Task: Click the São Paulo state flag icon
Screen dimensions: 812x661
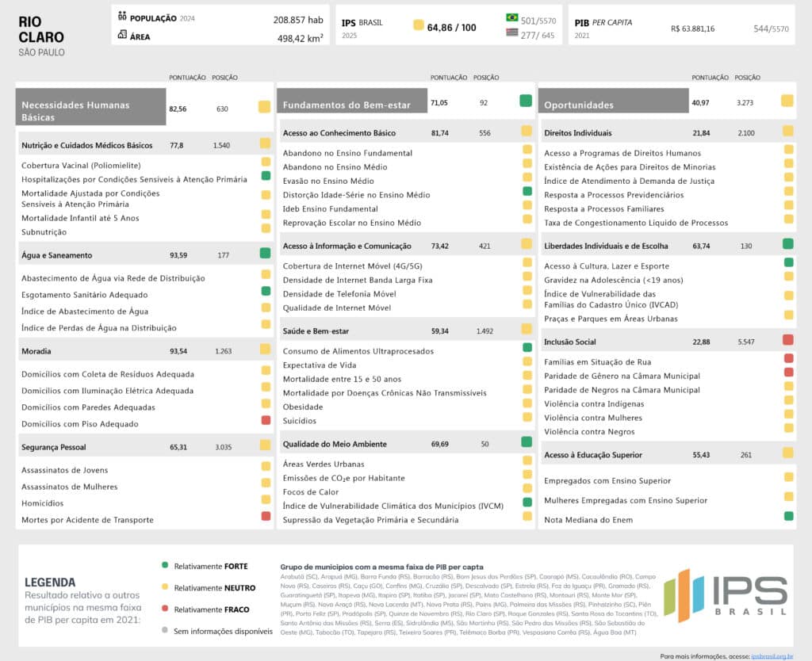Action: click(x=512, y=32)
